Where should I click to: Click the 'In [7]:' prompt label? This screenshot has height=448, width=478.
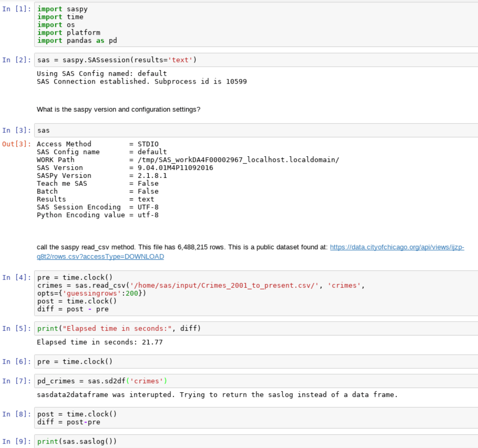pos(17,381)
